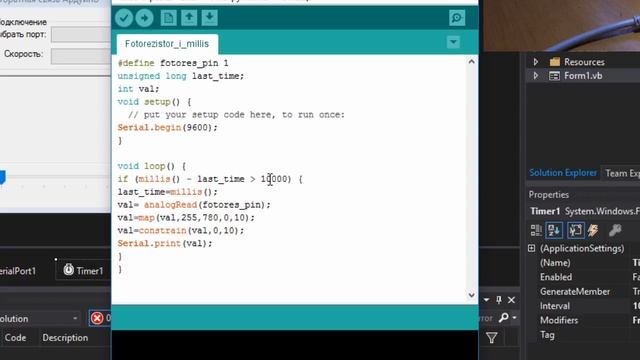640x360 pixels.
Task: Expand the Form1.vb tree node
Action: [536, 76]
